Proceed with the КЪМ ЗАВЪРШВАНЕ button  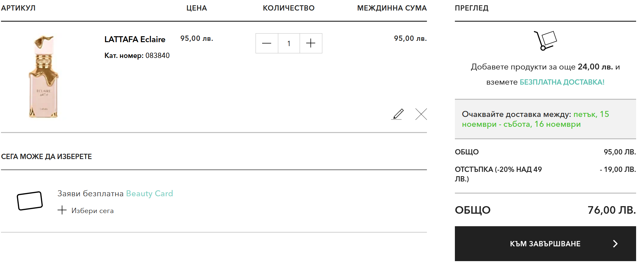[x=545, y=244]
